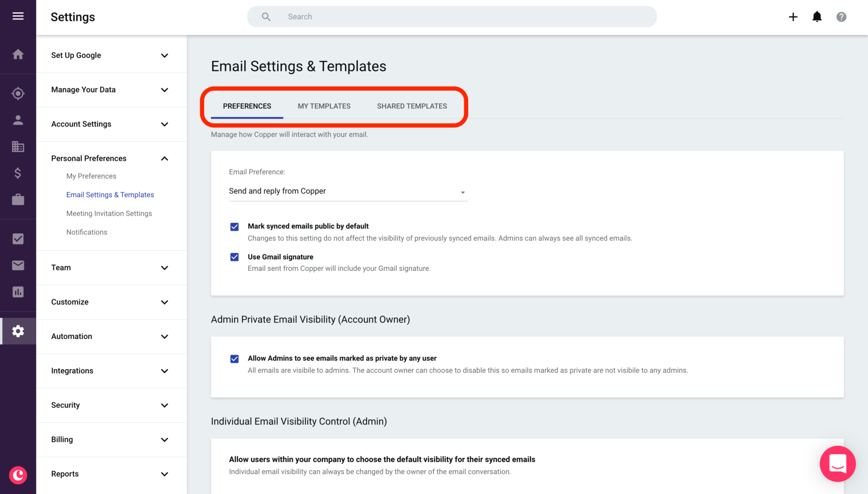This screenshot has width=868, height=494.
Task: Toggle the Use Gmail signature checkbox
Action: [x=234, y=257]
